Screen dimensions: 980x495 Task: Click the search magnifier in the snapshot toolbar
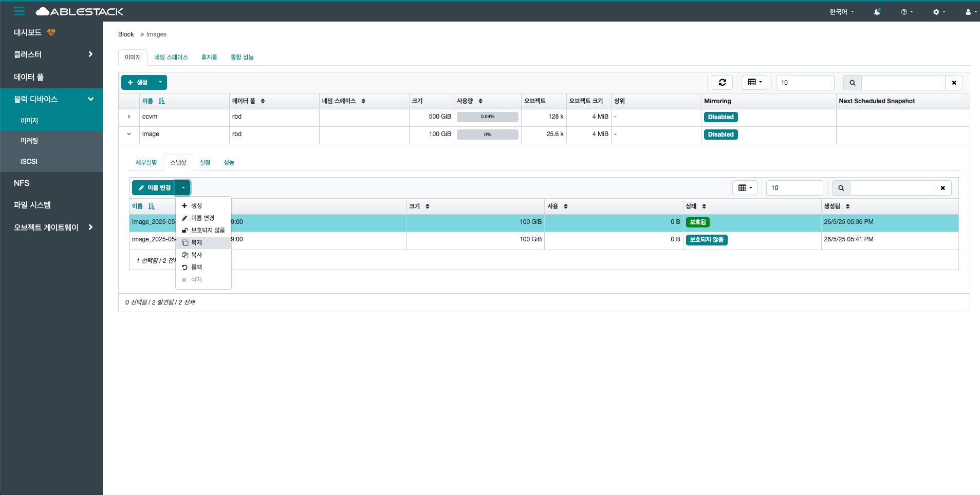[841, 187]
